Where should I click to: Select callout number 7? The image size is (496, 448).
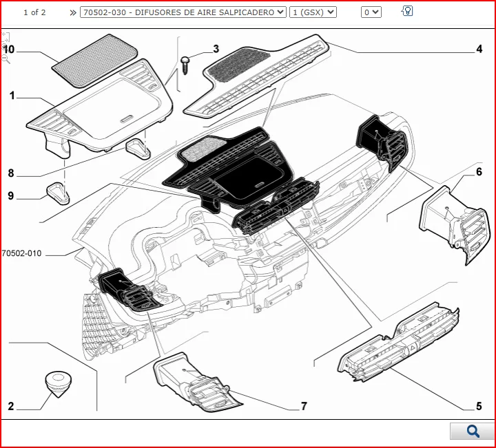tap(304, 406)
